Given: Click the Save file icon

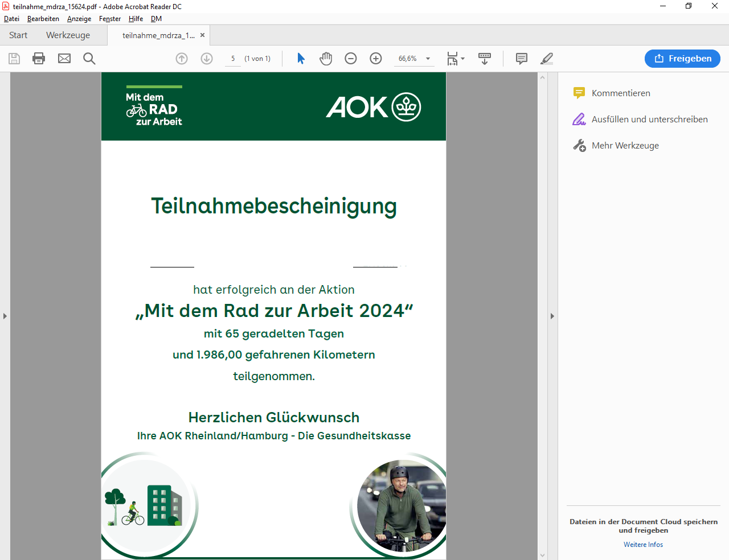Looking at the screenshot, I should (14, 59).
